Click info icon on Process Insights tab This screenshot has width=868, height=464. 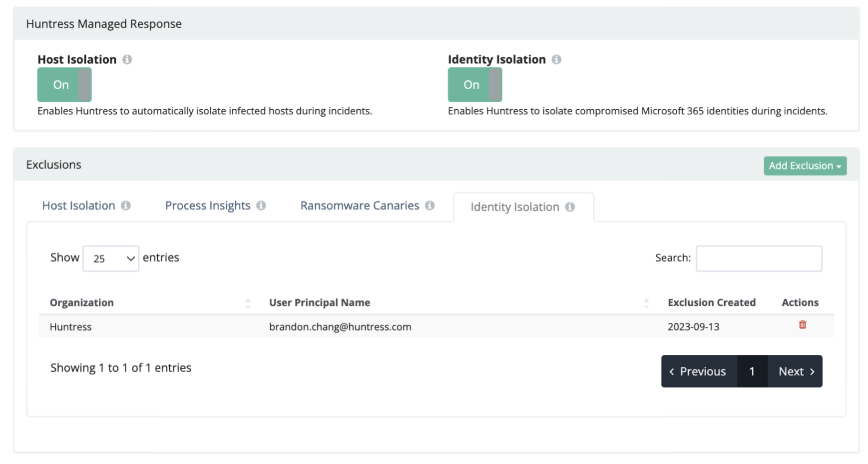coord(261,206)
